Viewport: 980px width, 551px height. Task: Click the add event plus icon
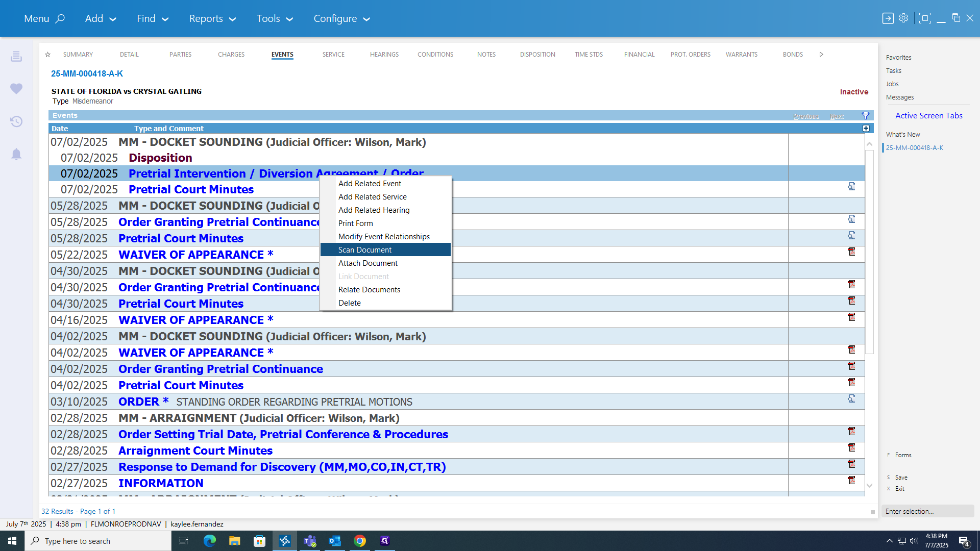(866, 129)
